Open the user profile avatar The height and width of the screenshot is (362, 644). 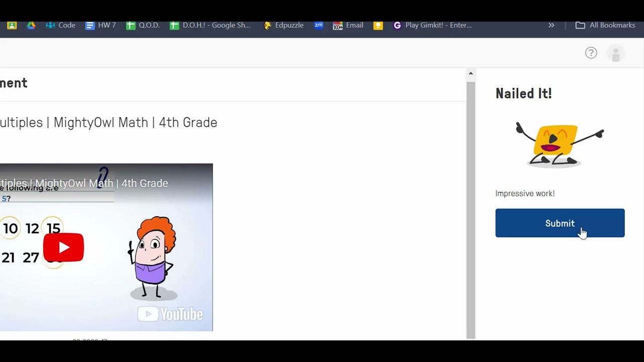pos(616,53)
